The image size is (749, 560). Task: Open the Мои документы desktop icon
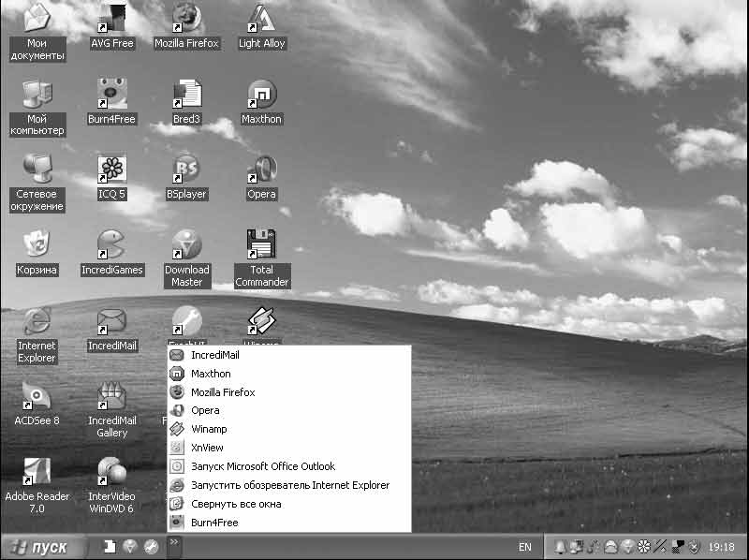pos(37,32)
